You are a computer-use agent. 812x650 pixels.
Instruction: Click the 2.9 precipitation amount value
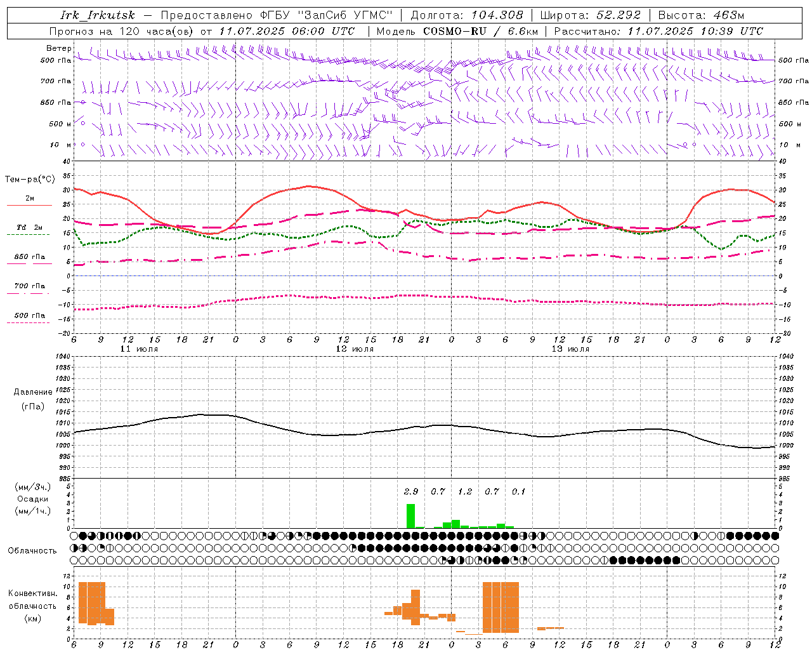pos(411,491)
